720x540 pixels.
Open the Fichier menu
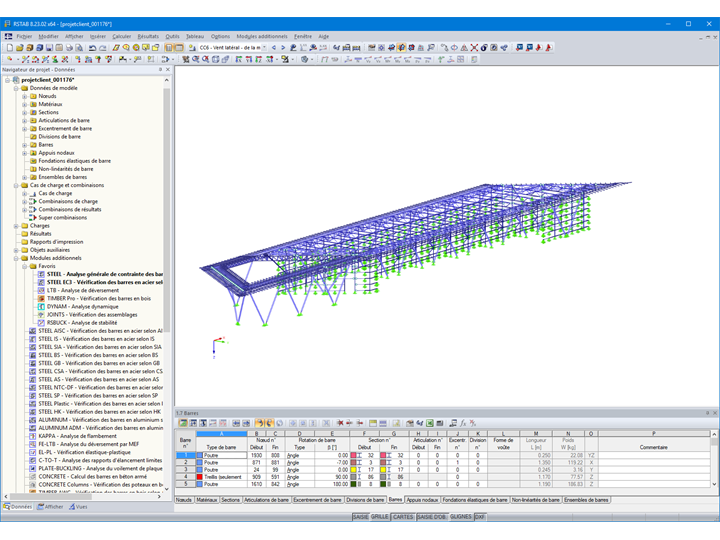coord(24,36)
